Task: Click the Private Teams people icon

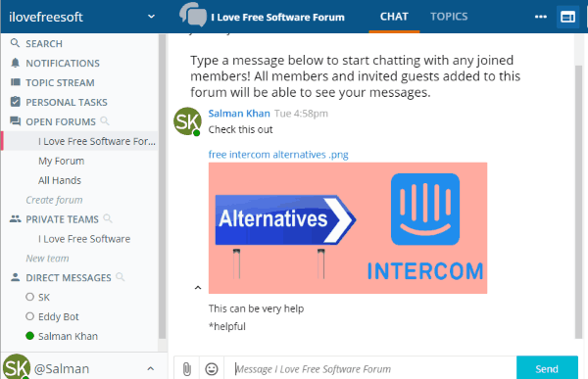Action: (16, 218)
